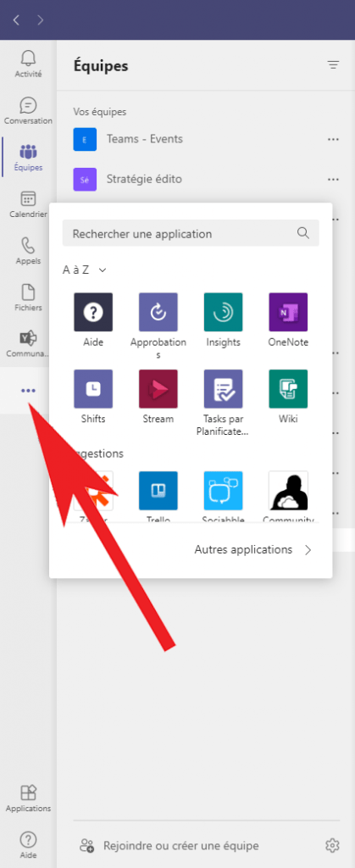Select the Community suggested app
This screenshot has height=868, width=355.
(x=288, y=491)
